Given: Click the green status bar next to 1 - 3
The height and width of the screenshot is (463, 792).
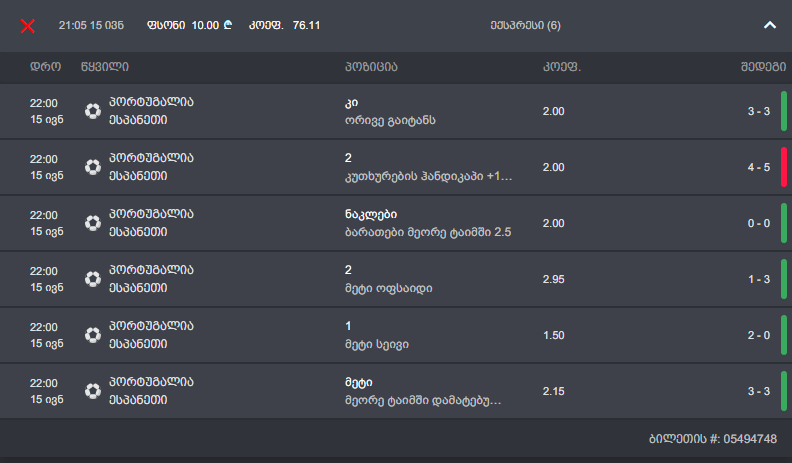Looking at the screenshot, I should coord(784,279).
